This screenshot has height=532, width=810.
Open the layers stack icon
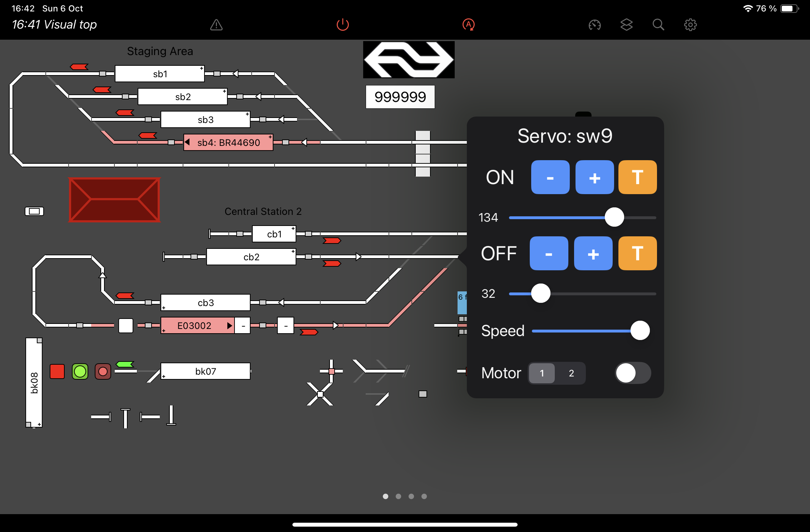[x=626, y=25]
